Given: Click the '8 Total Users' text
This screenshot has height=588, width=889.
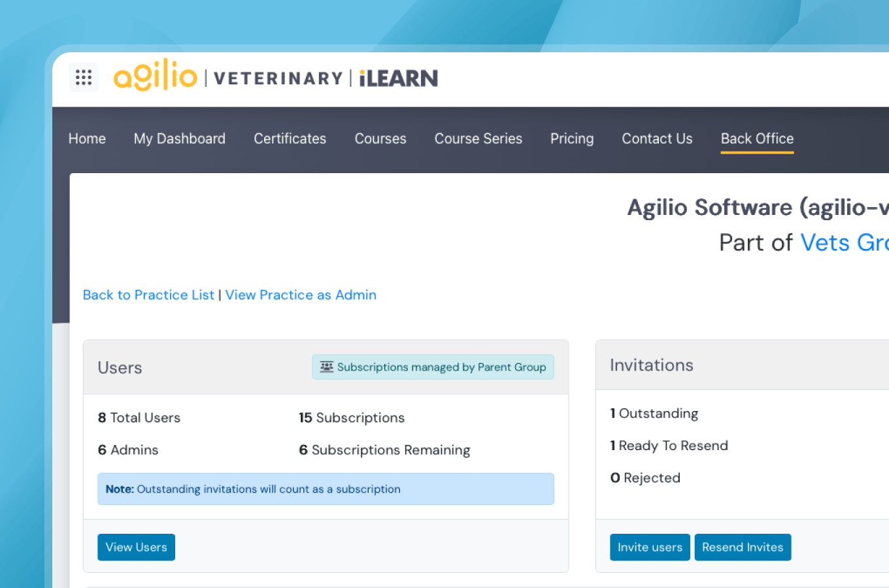Looking at the screenshot, I should (139, 417).
